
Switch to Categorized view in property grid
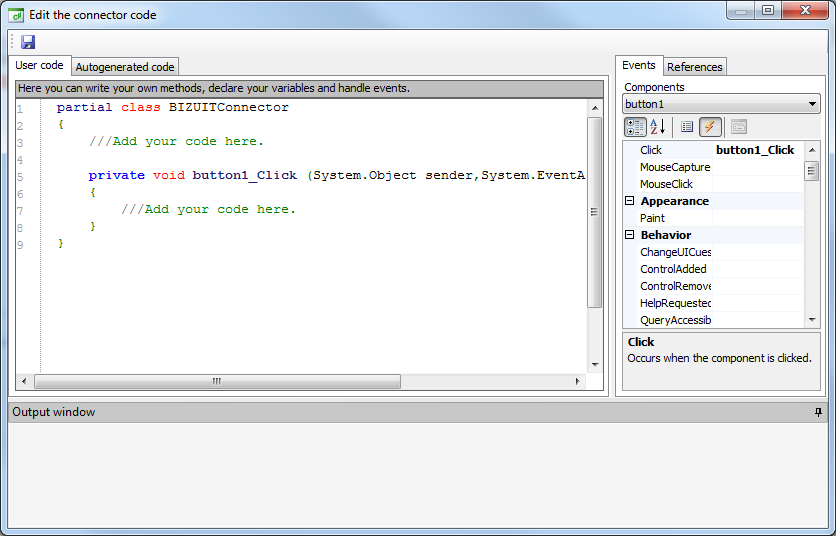(635, 127)
